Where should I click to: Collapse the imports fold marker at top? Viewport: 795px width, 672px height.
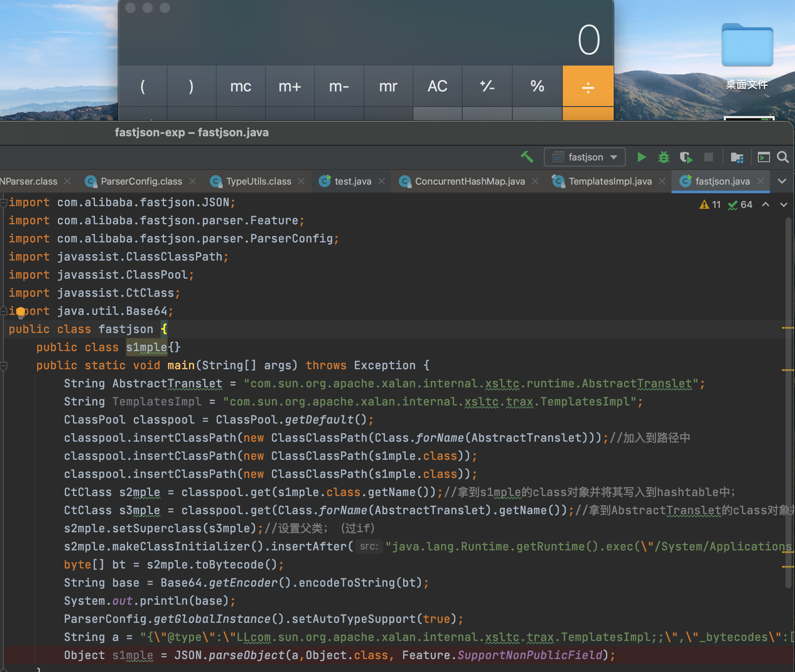(x=3, y=202)
